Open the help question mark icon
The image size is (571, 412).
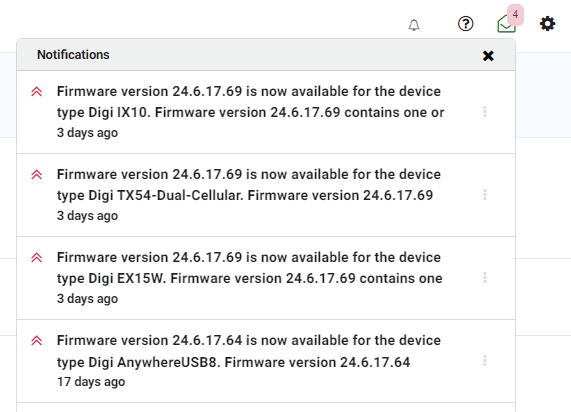(465, 24)
